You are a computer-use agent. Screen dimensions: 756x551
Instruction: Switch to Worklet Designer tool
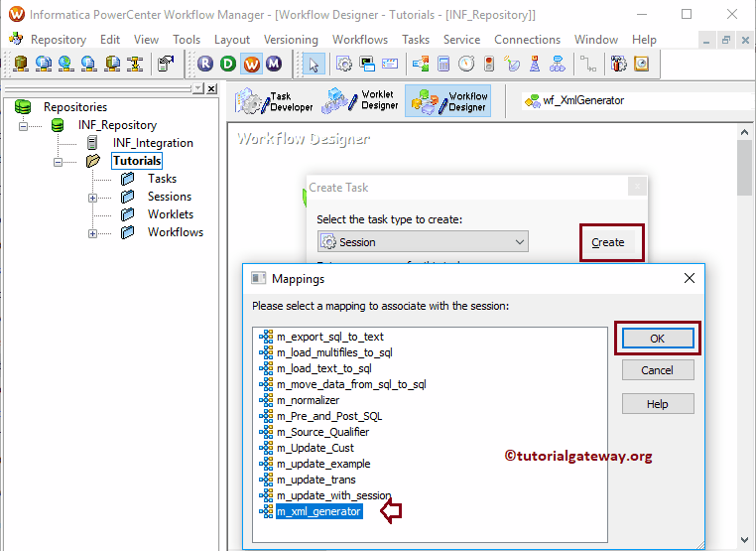coord(361,101)
